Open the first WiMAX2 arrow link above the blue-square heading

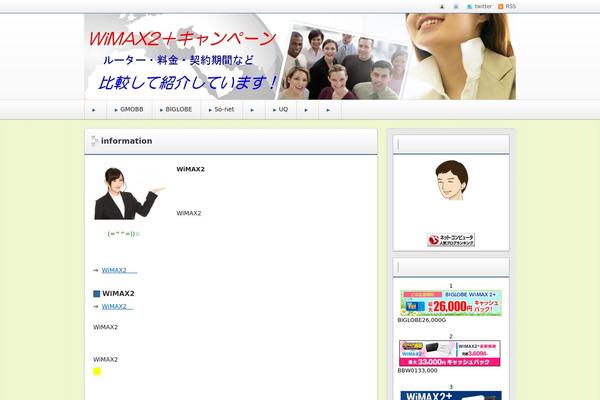(x=119, y=270)
